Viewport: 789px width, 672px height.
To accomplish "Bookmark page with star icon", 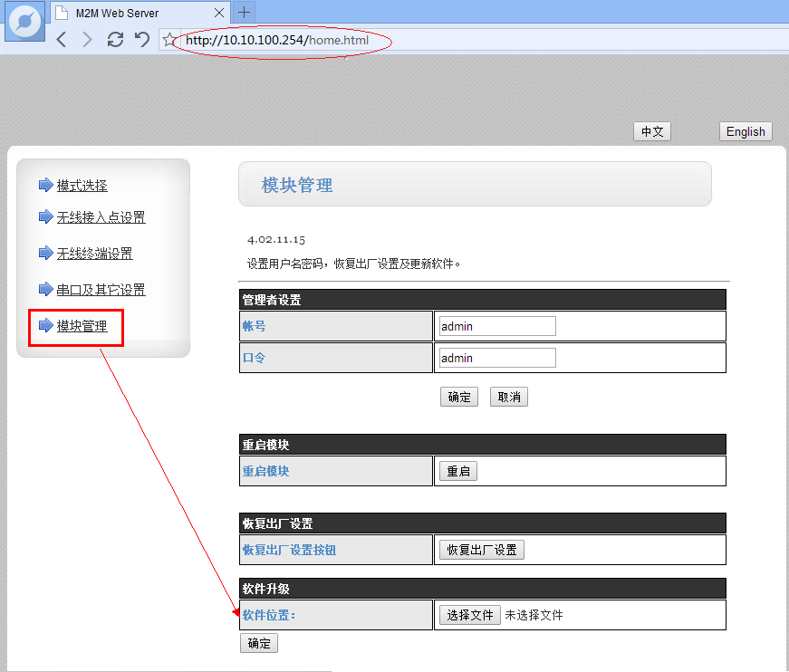I will click(x=168, y=40).
